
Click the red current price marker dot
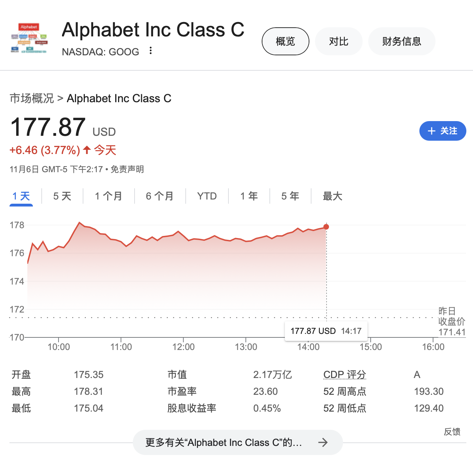pos(326,227)
